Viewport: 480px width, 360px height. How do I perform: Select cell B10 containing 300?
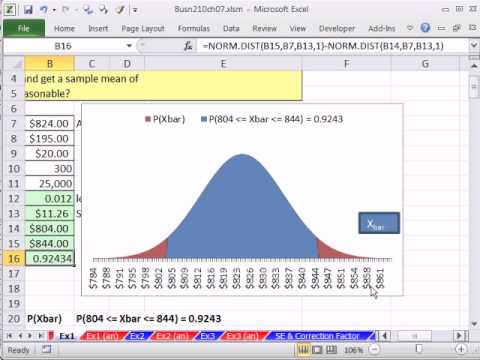click(49, 169)
